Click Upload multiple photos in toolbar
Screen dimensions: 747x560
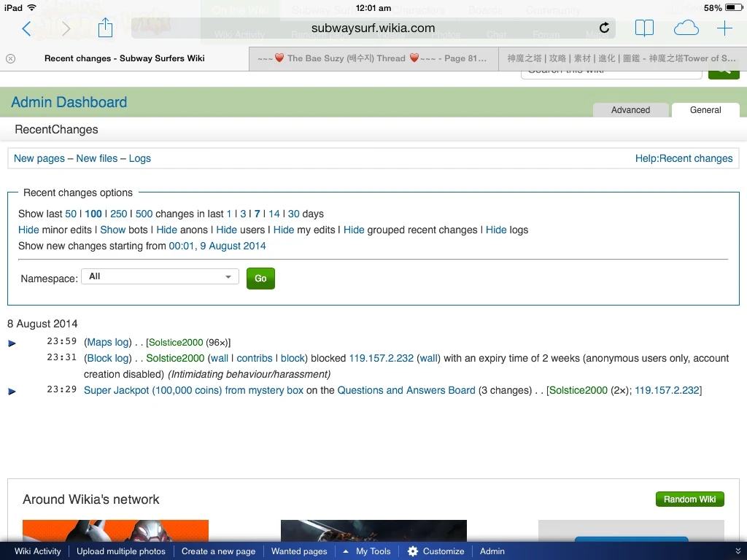121,551
